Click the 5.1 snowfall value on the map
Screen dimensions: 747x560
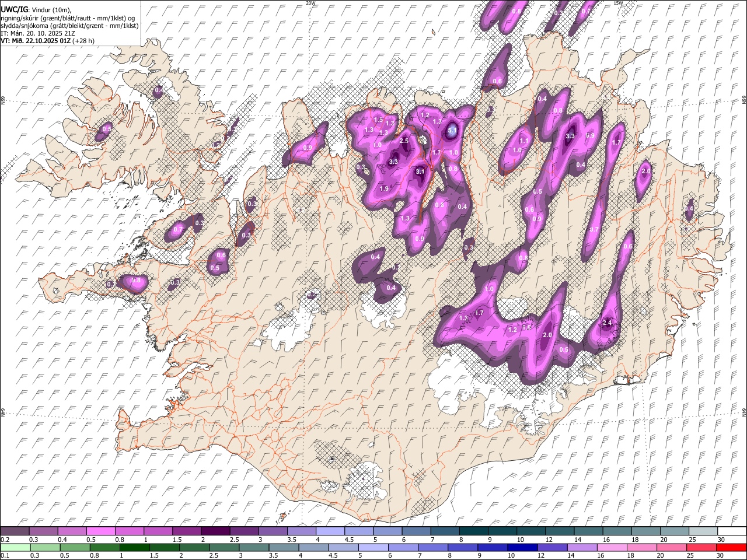(452, 132)
